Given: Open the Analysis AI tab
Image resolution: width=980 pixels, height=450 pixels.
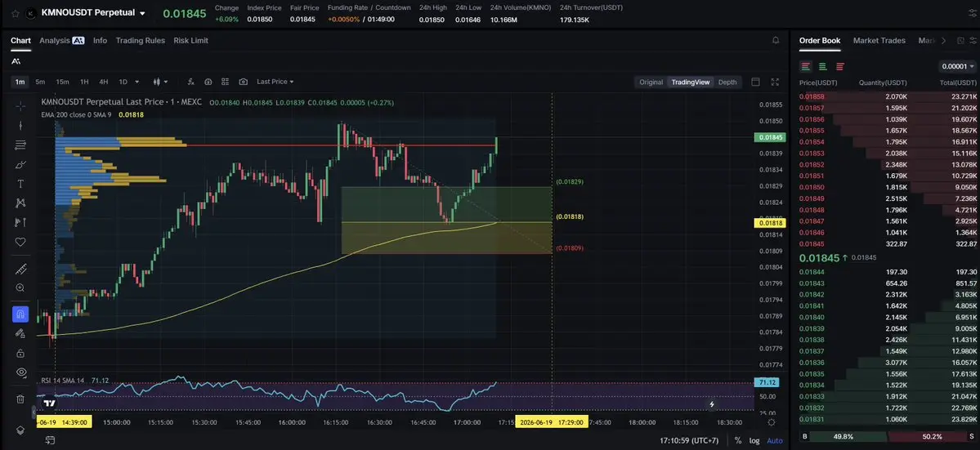Looking at the screenshot, I should 62,41.
